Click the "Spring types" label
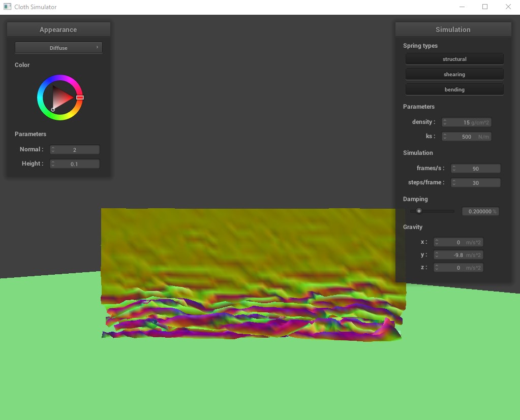520x420 pixels. 420,46
